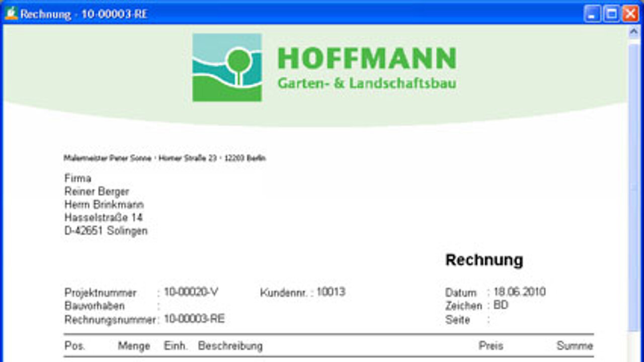Screen dimensions: 644x362
Task: Click the 'Datum' label
Action: pyautogui.click(x=461, y=293)
